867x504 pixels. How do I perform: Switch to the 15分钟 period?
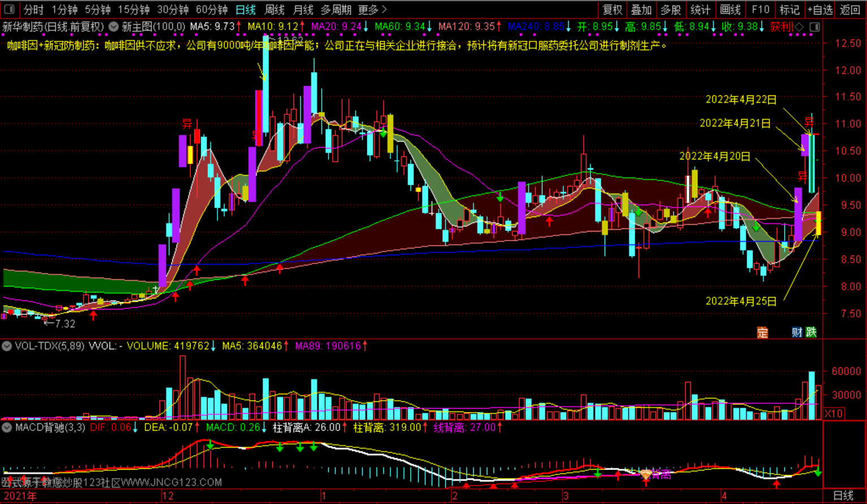coord(133,10)
